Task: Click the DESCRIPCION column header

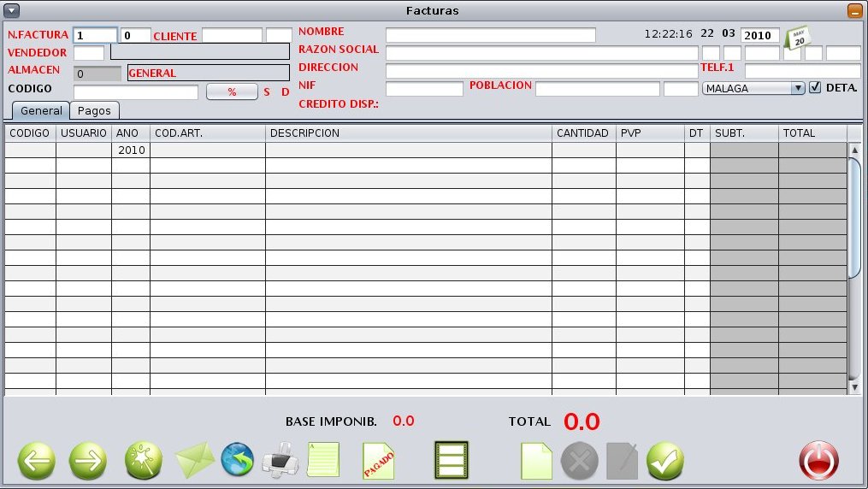Action: pyautogui.click(x=409, y=133)
